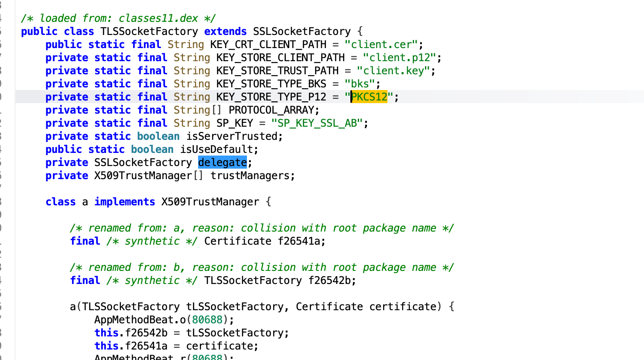The width and height of the screenshot is (644, 360).
Task: Click the certificate constructor parameter name
Action: tap(403, 307)
